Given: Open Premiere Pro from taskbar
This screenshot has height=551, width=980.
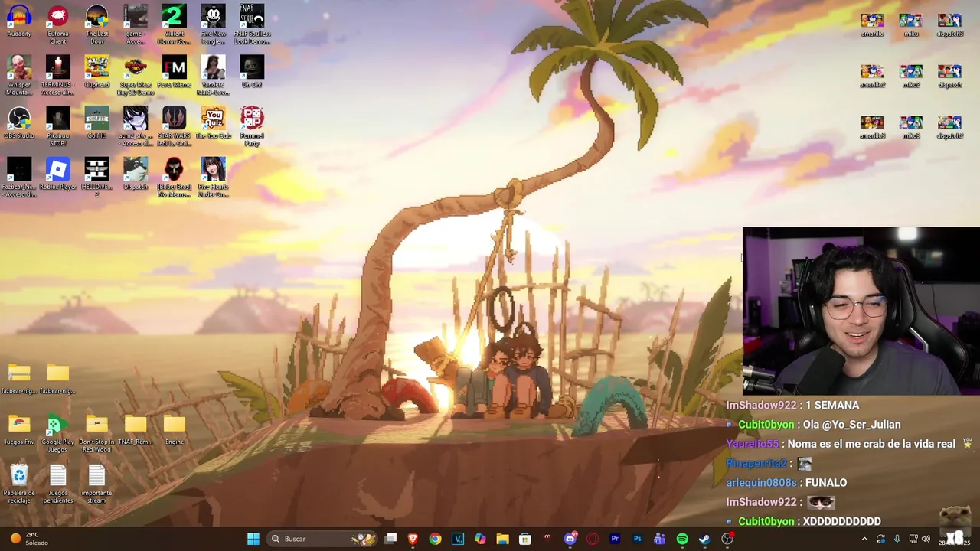Looking at the screenshot, I should pyautogui.click(x=615, y=539).
